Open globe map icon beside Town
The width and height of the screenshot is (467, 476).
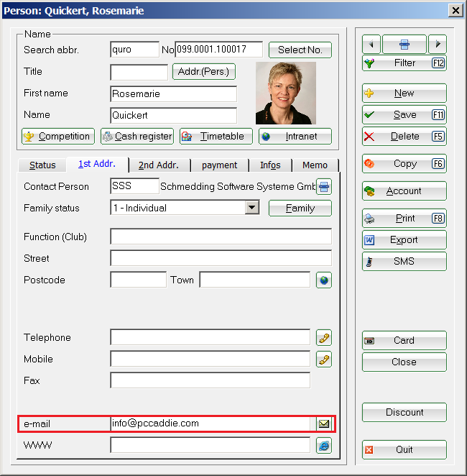[x=324, y=280]
